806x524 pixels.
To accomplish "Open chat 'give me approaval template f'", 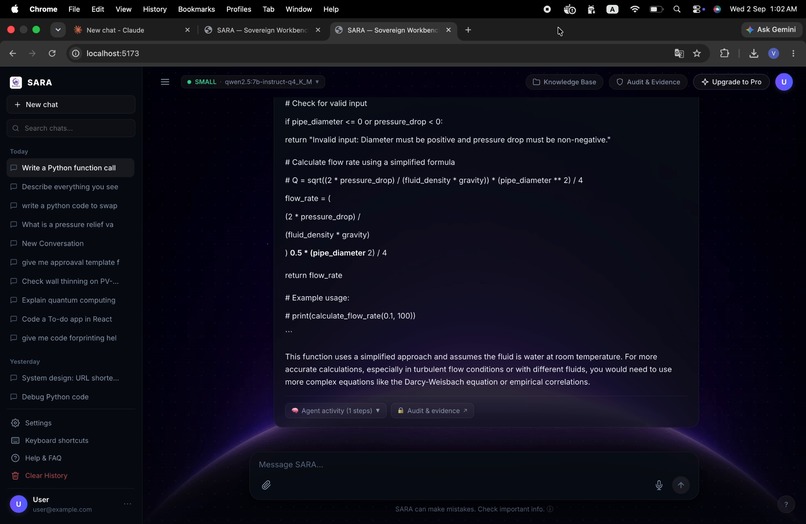I will 71,262.
